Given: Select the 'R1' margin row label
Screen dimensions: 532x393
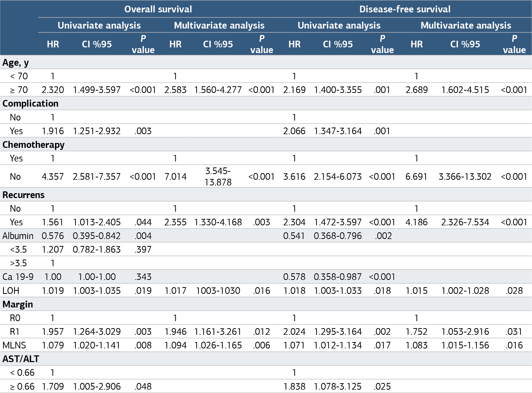Looking at the screenshot, I should (15, 332).
